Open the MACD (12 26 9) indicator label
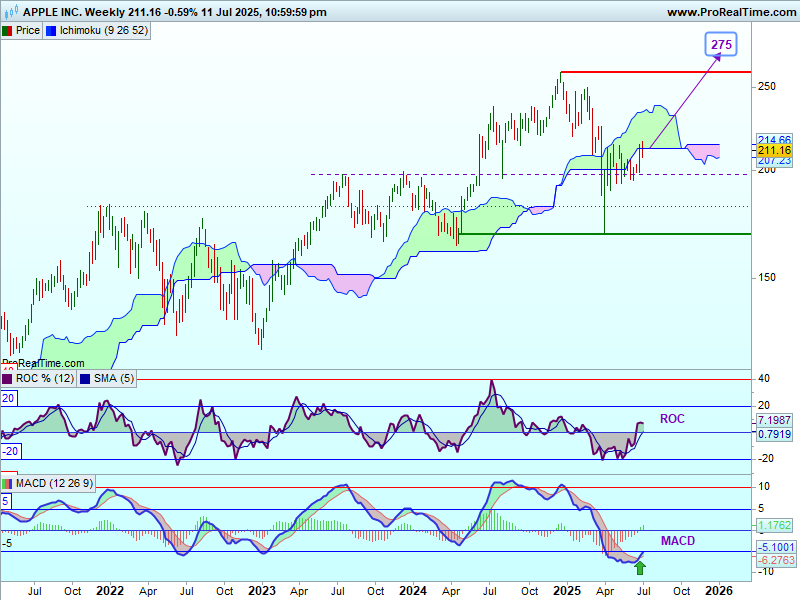The height and width of the screenshot is (600, 800). (56, 484)
